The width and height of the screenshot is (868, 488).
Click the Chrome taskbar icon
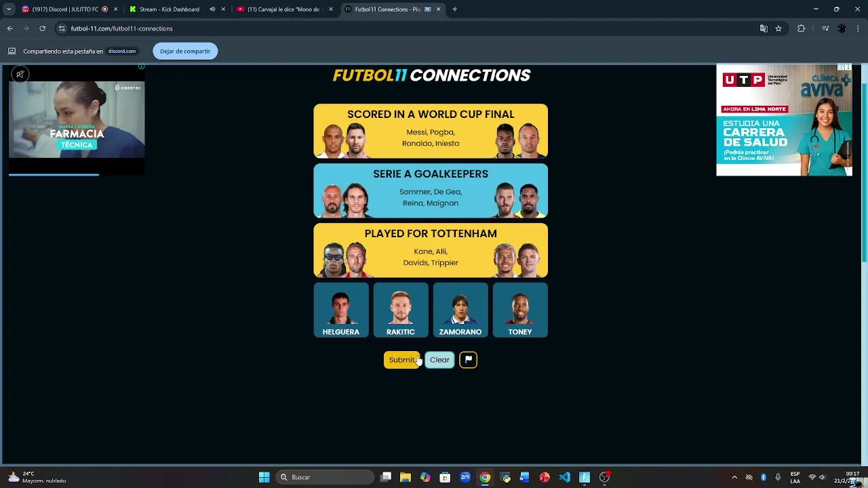pos(485,477)
